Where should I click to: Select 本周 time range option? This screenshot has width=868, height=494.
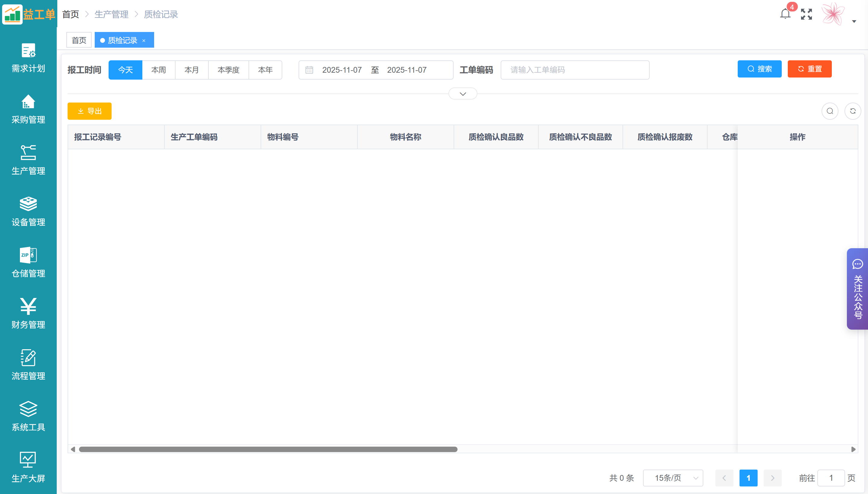(x=158, y=70)
